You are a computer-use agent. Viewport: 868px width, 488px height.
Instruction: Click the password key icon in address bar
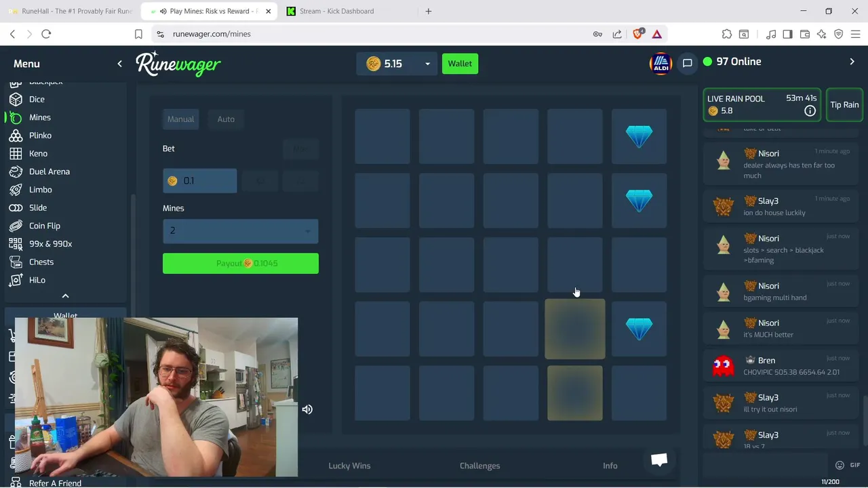coord(597,34)
